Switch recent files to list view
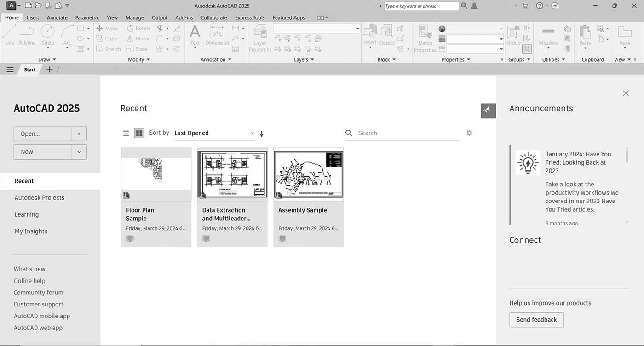This screenshot has width=644, height=346. 126,133
